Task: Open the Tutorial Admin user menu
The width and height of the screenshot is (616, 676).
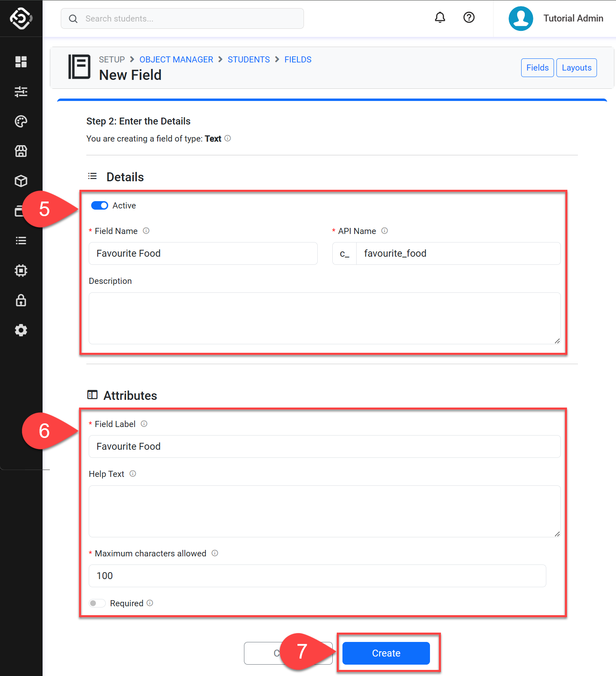Action: [556, 19]
